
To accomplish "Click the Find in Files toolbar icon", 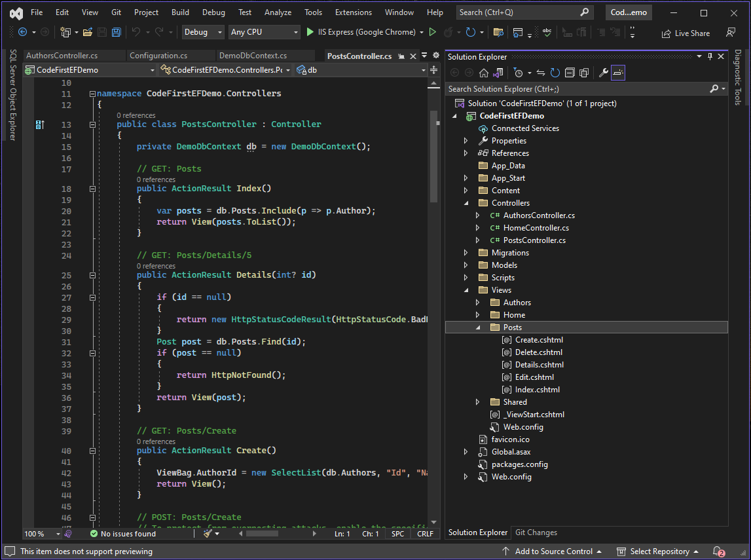I will [x=498, y=31].
